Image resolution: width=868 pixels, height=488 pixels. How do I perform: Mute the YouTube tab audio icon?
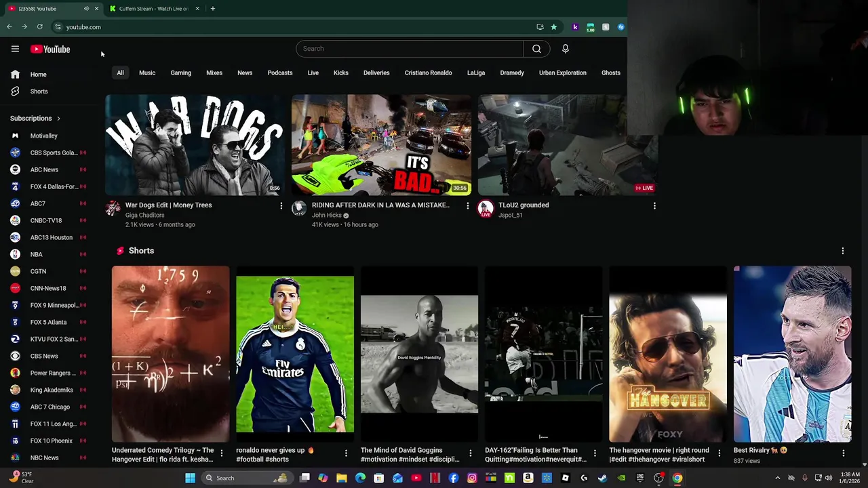(x=86, y=9)
